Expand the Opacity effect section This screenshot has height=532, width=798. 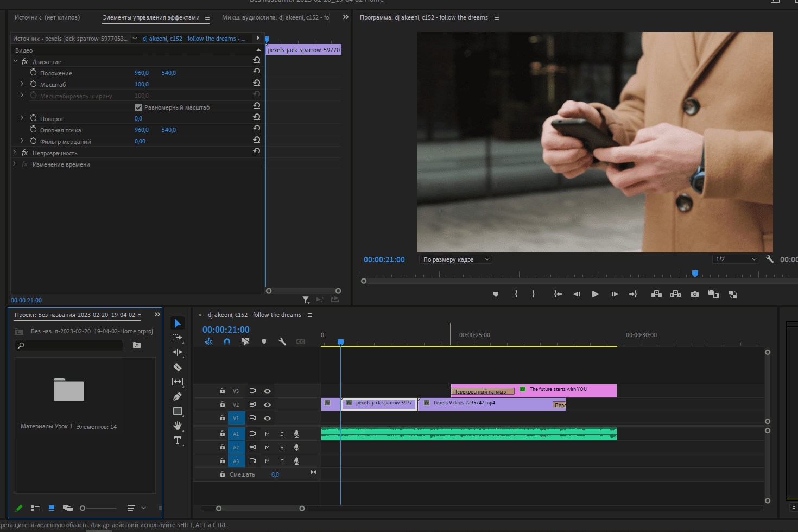tap(15, 153)
